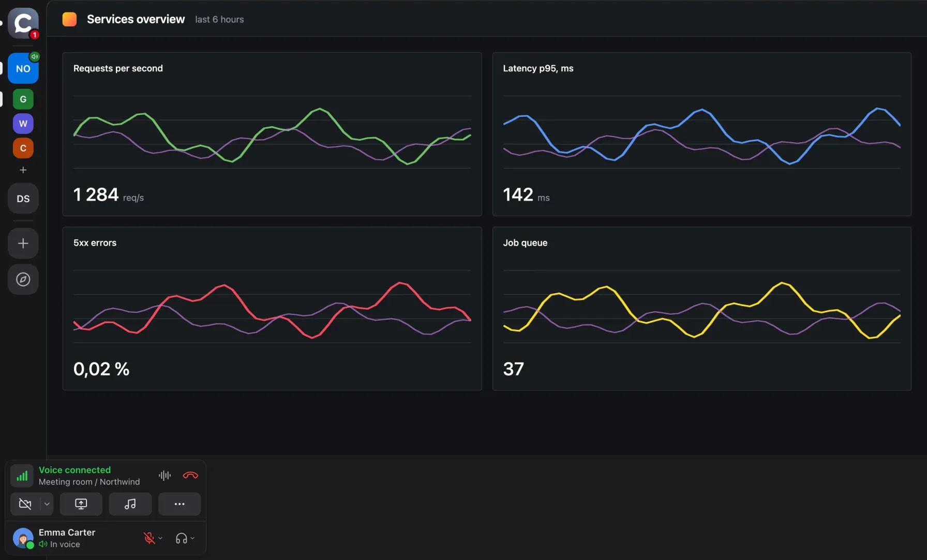
Task: Click the Voice connected status text
Action: [74, 470]
